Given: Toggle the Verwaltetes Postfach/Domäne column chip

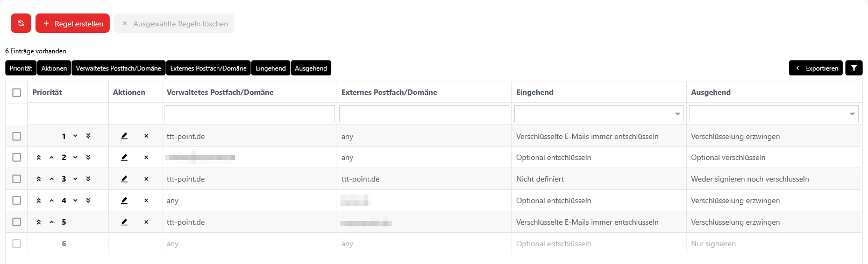Looking at the screenshot, I should tap(118, 68).
